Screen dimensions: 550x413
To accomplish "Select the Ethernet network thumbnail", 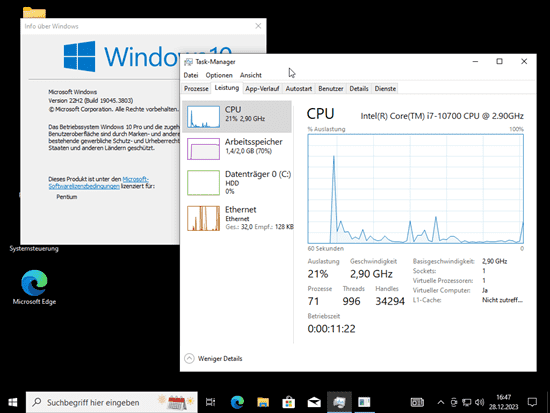I will pyautogui.click(x=203, y=218).
